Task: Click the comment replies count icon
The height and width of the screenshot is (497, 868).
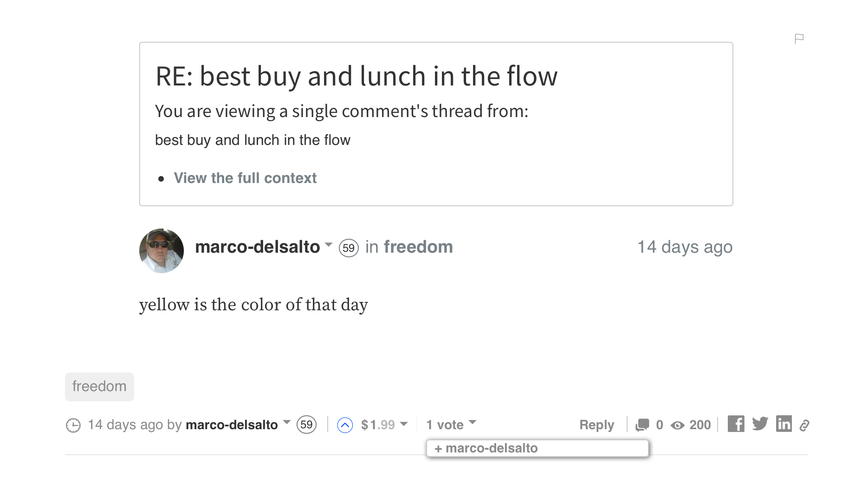Action: [x=642, y=425]
